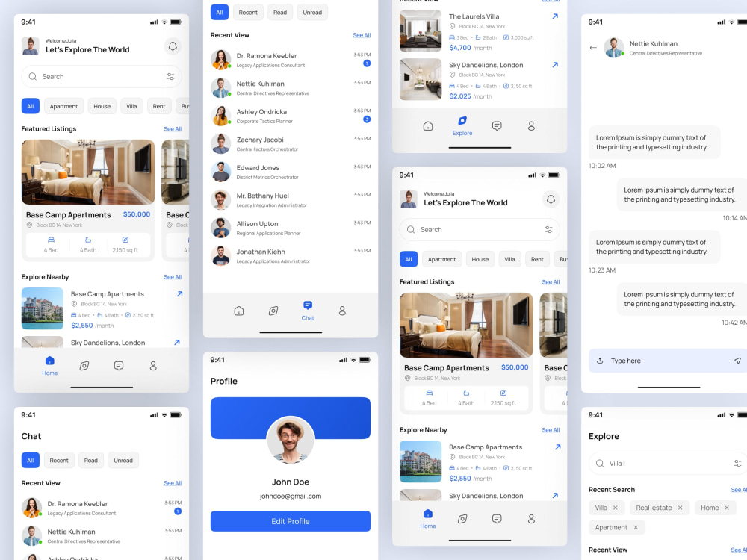Image resolution: width=747 pixels, height=560 pixels.
Task: See All Explore Nearby in left Home screen
Action: (173, 277)
